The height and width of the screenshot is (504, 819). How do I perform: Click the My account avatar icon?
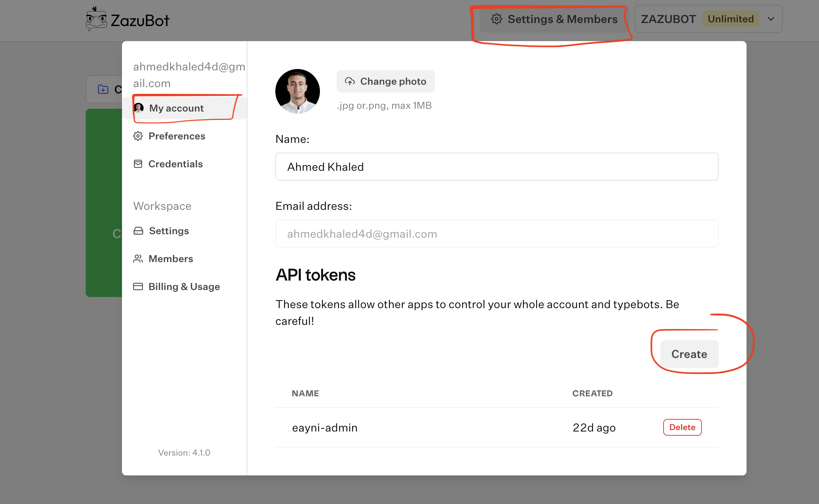point(139,108)
